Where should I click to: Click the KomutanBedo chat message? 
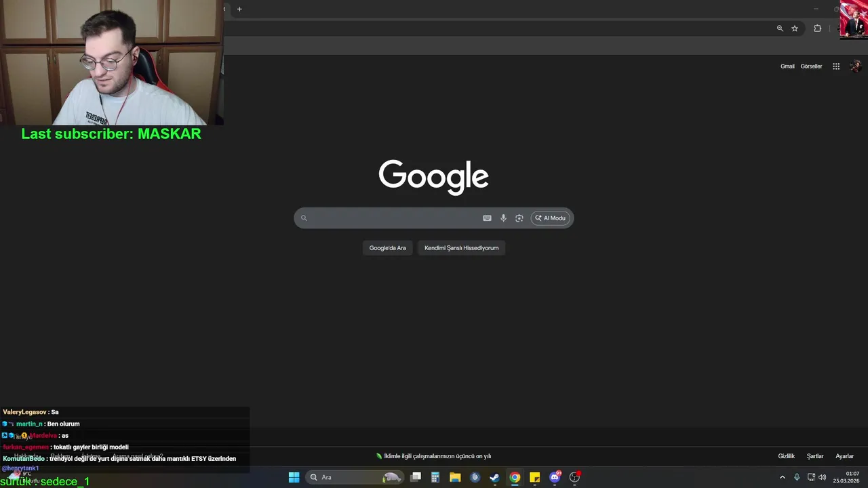pyautogui.click(x=119, y=459)
